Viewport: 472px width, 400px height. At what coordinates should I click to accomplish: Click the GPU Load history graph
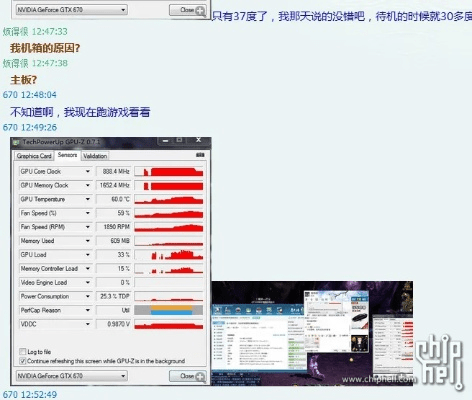(x=169, y=255)
